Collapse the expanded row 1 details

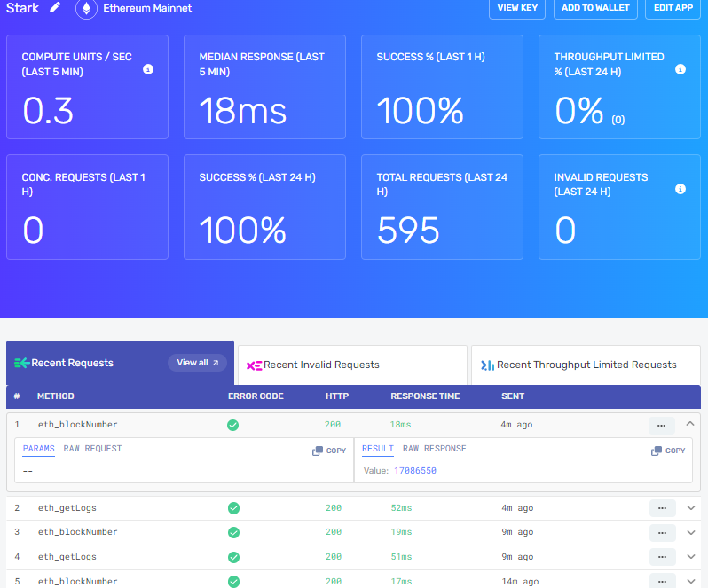click(x=690, y=424)
